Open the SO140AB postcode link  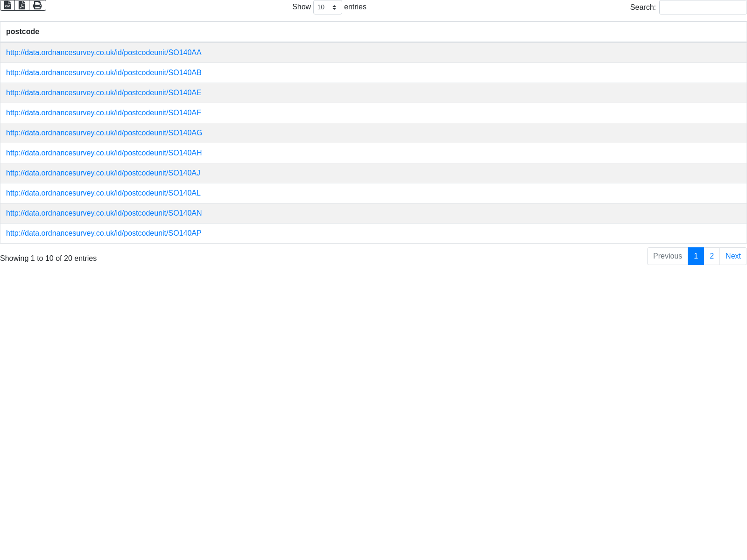[104, 73]
